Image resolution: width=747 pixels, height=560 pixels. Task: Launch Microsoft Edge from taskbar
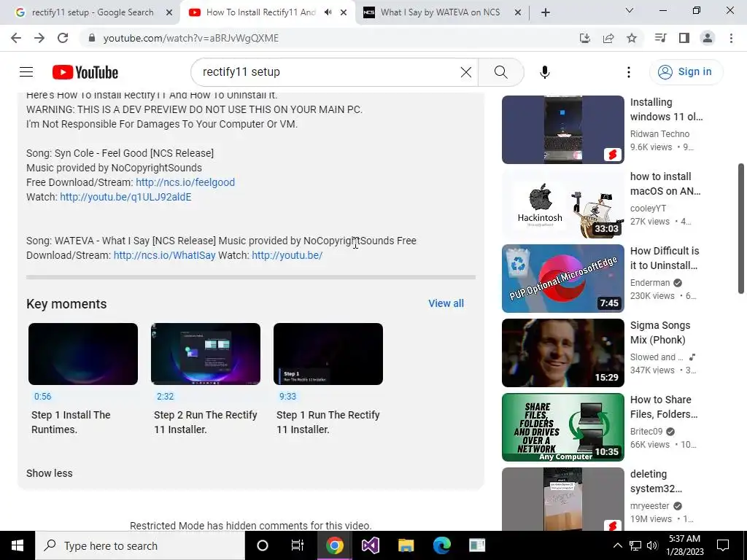pos(441,545)
